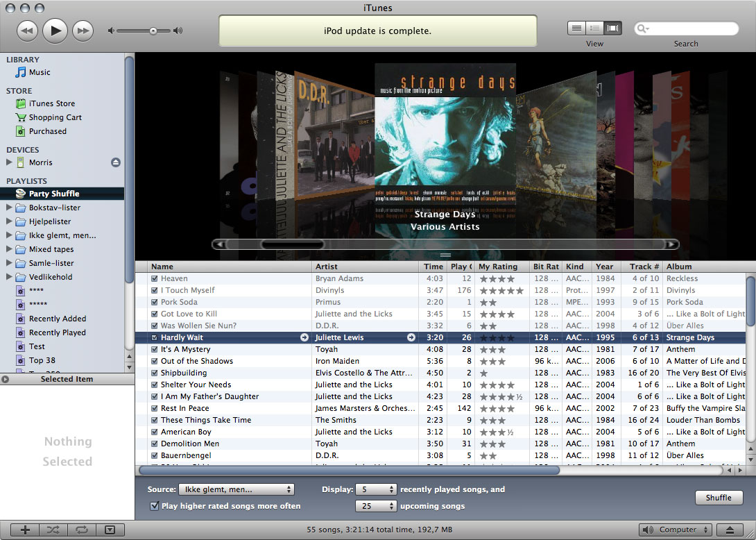The width and height of the screenshot is (756, 540).
Task: Open Computer speakers dropdown
Action: [x=676, y=530]
